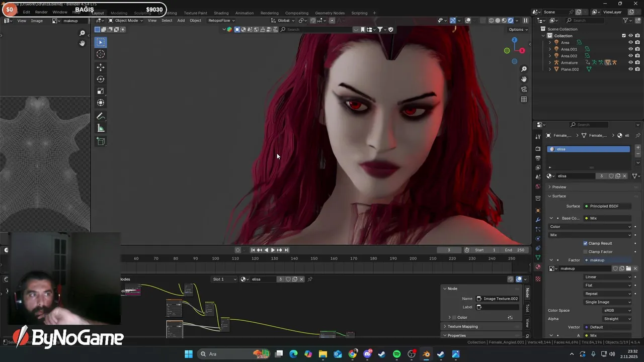644x362 pixels.
Task: Click the viewport pan hand gizmo
Action: (524, 79)
